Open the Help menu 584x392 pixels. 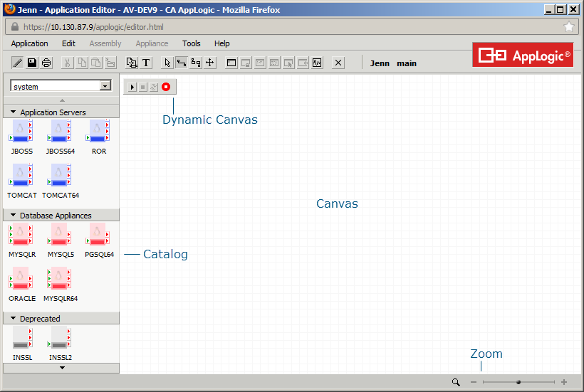click(222, 43)
